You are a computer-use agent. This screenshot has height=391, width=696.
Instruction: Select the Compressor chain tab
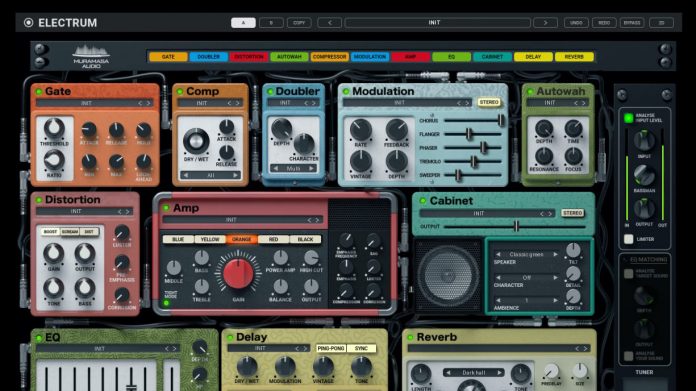click(x=329, y=57)
